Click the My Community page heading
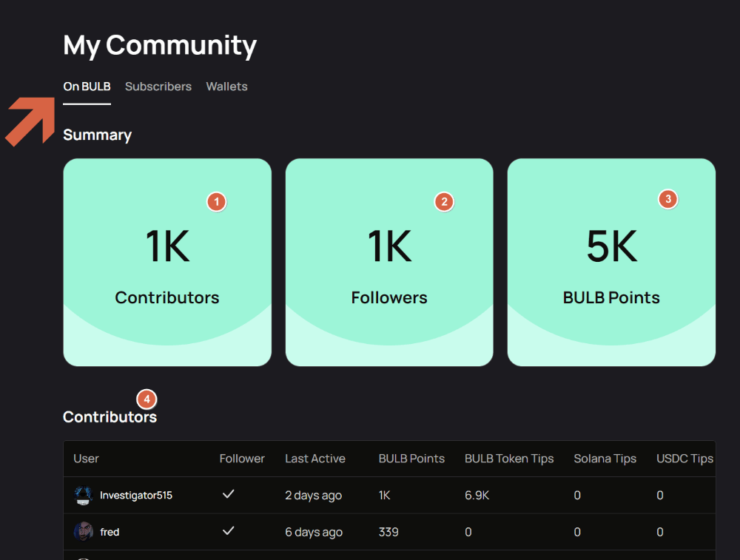 point(160,46)
